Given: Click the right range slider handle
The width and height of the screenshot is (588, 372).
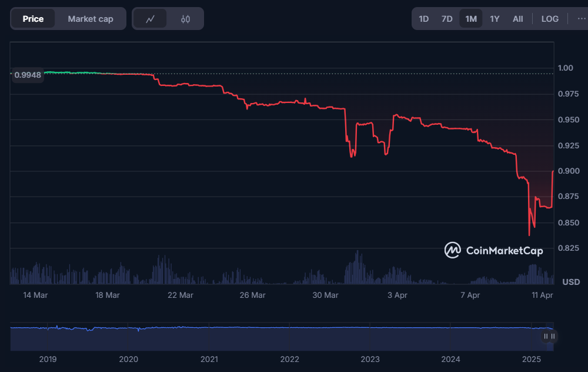Looking at the screenshot, I should [x=553, y=336].
